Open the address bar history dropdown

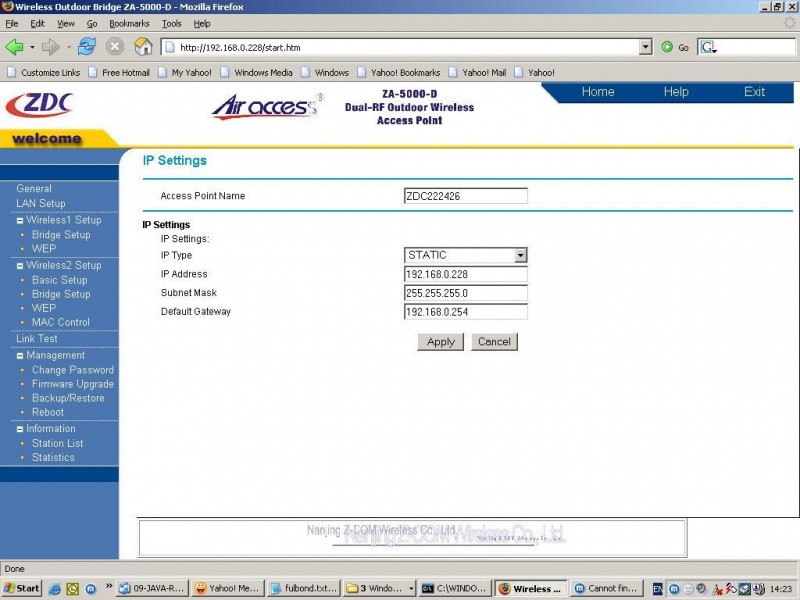(644, 47)
